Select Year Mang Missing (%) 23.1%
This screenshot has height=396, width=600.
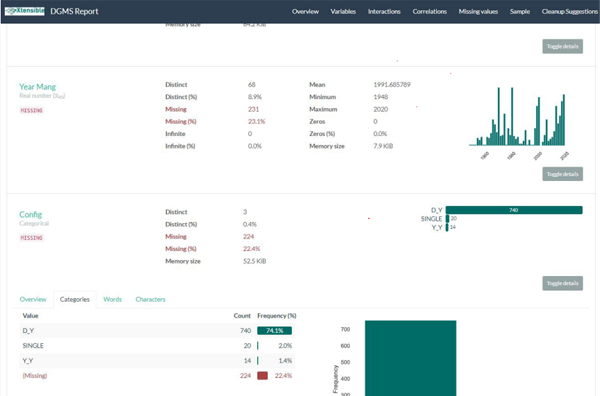click(256, 121)
